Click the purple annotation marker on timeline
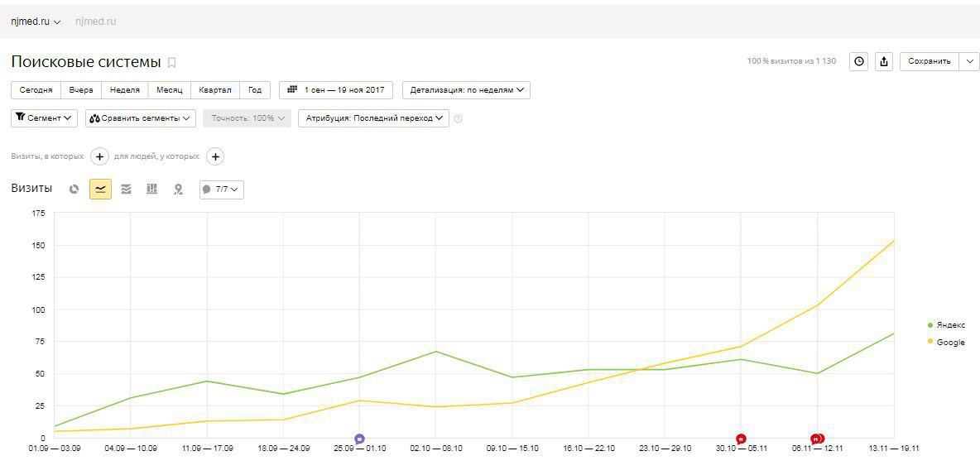This screenshot has width=980, height=475. pyautogui.click(x=359, y=439)
